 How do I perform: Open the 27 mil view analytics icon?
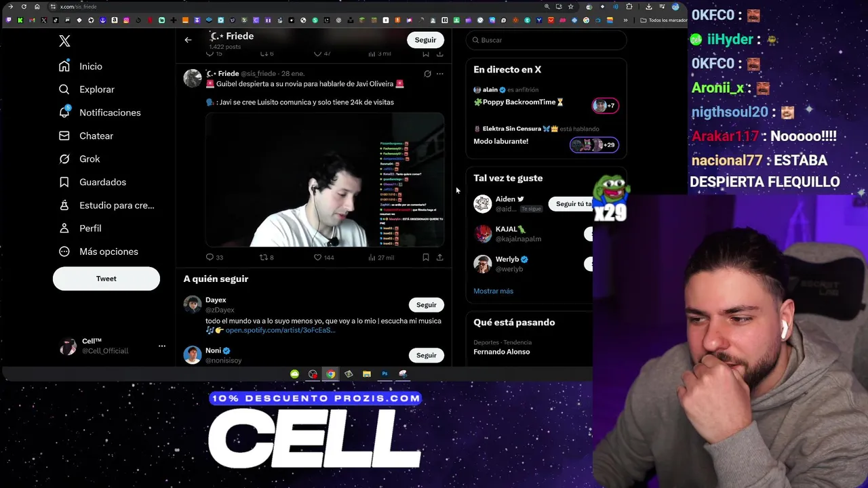point(372,258)
